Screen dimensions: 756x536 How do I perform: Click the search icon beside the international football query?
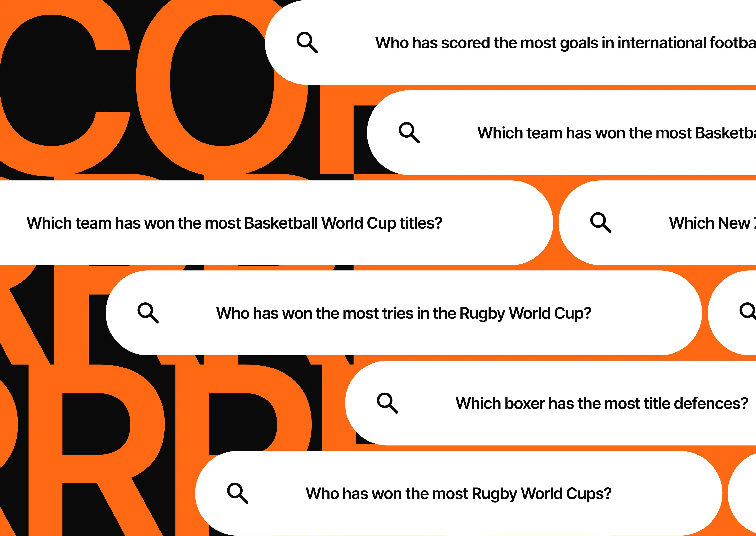pyautogui.click(x=307, y=42)
